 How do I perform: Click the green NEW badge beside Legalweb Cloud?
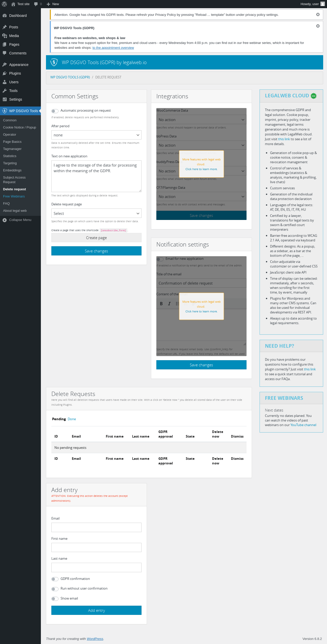coord(313,96)
